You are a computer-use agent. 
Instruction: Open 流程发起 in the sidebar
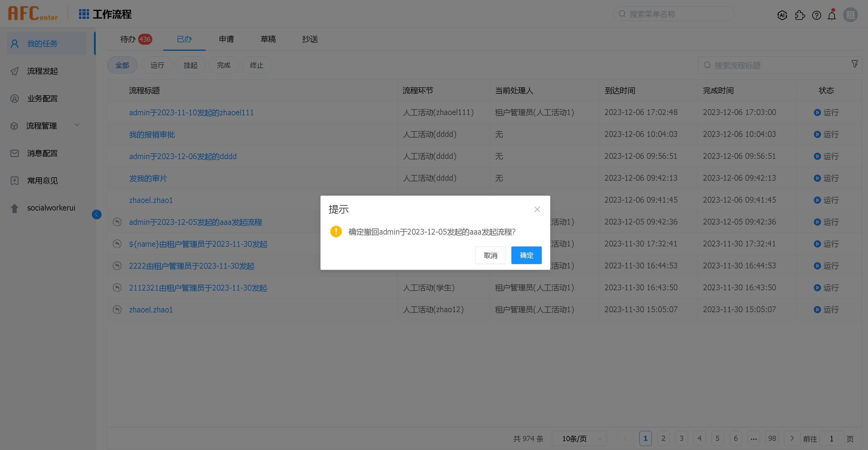pos(43,71)
